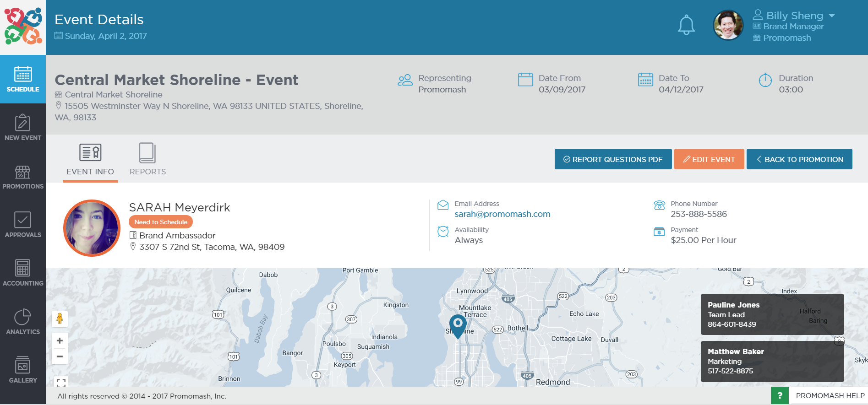Open Approvals in the sidebar

tap(23, 225)
